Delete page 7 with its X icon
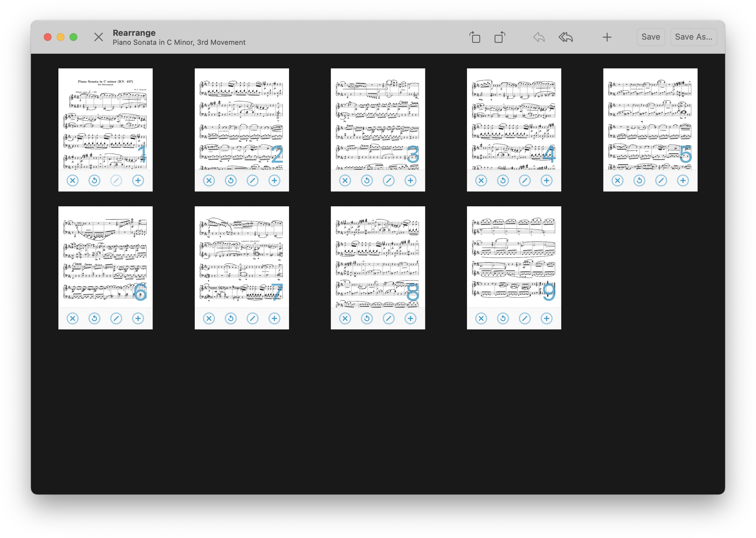The width and height of the screenshot is (756, 538). [209, 318]
